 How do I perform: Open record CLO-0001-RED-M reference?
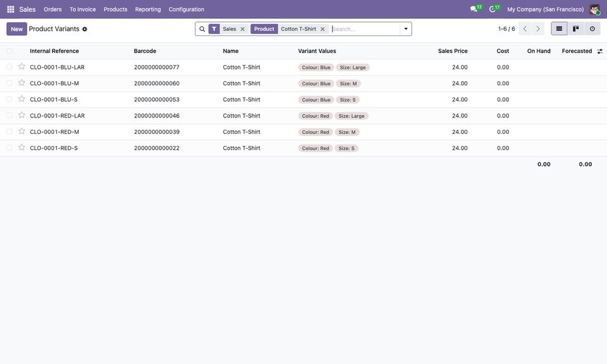coord(54,132)
